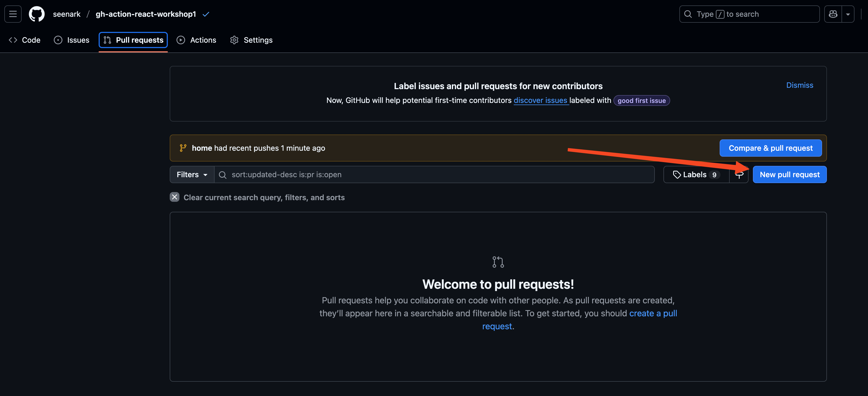Viewport: 868px width, 396px height.
Task: Click the pull request icon above Welcome
Action: [498, 262]
